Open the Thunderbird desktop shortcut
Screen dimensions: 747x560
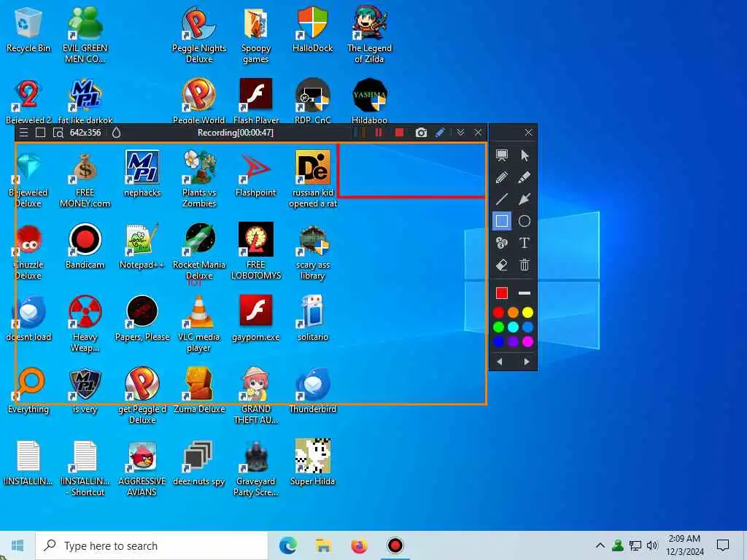(x=312, y=390)
